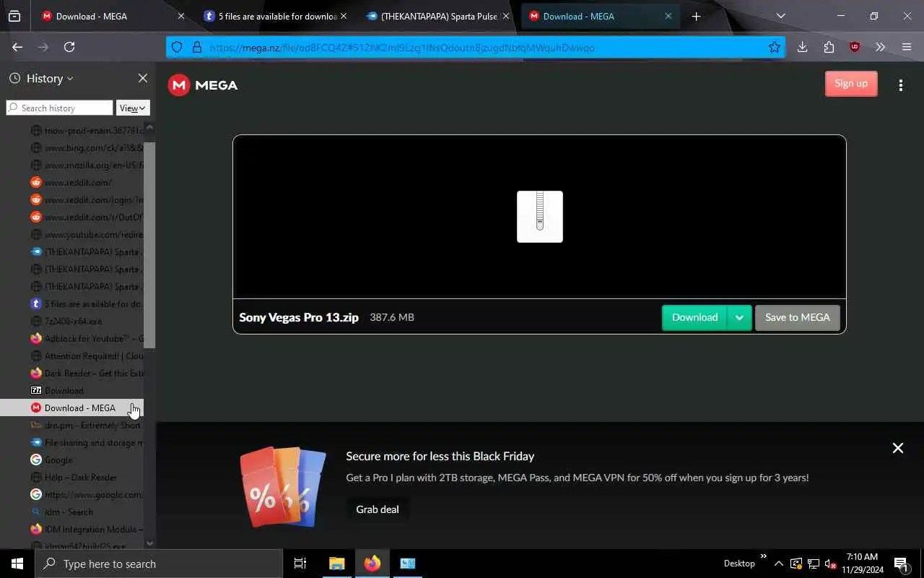This screenshot has width=924, height=578.
Task: Select Download - MEGA history entry
Action: pyautogui.click(x=72, y=408)
